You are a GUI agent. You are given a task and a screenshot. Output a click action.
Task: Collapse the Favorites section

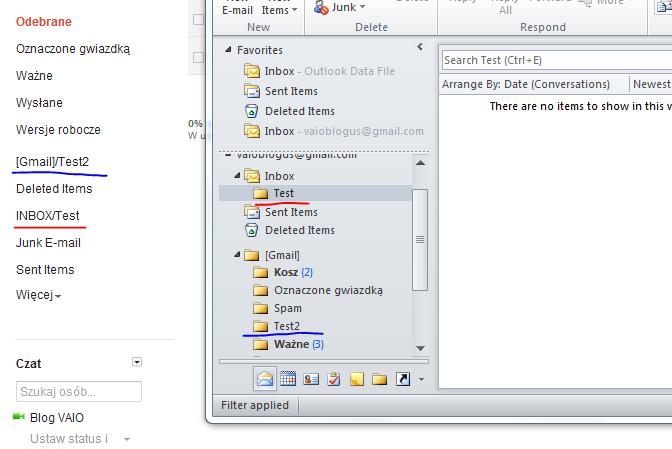(228, 50)
